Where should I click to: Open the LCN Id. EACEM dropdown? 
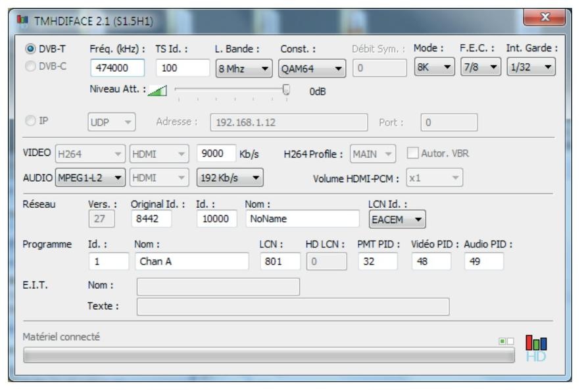click(397, 220)
